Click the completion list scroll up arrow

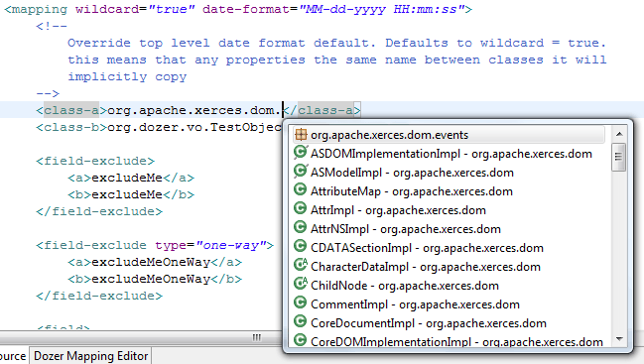[619, 134]
